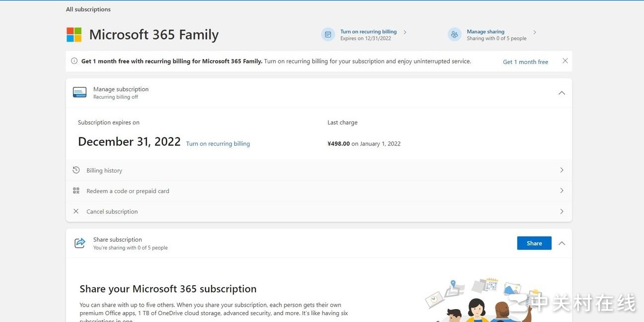The height and width of the screenshot is (322, 644).
Task: Expand the Billing history row
Action: tap(562, 170)
